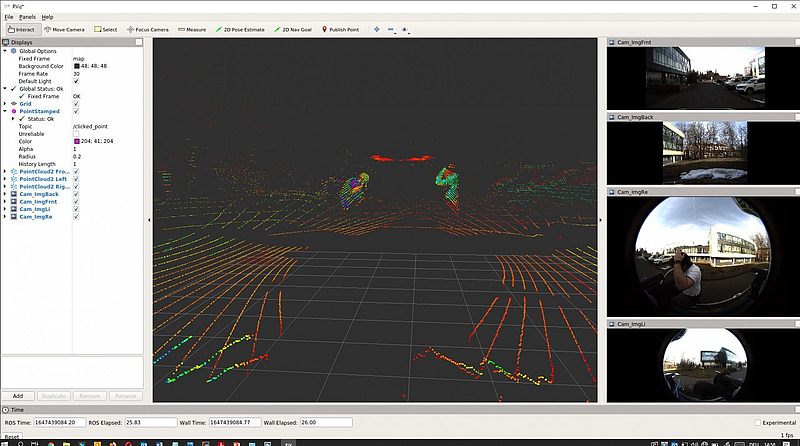Select the Interact tool
800x446 pixels.
[21, 30]
